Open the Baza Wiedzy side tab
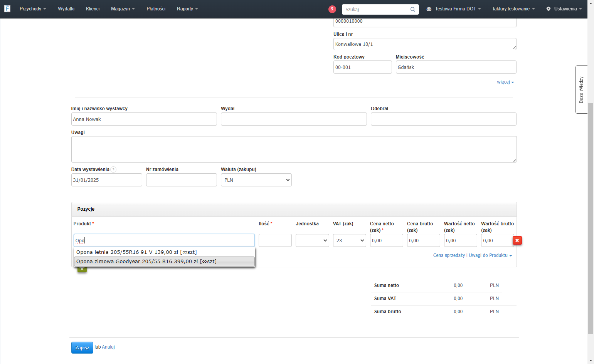Screen dimensions: 594x364 coord(581,90)
